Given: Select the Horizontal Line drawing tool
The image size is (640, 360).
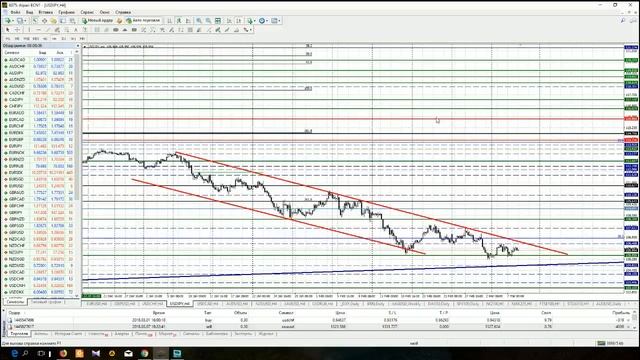Looking at the screenshot, I should point(38,29).
